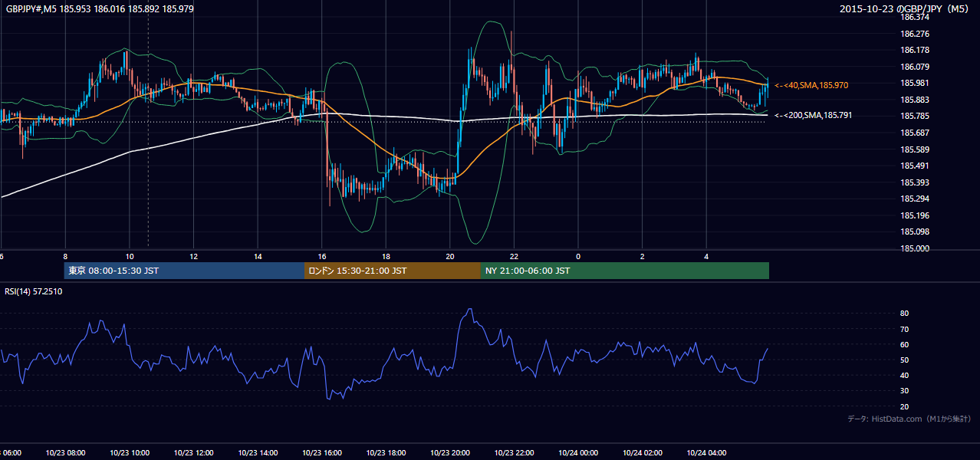Click the 10/24 00:00 time axis label
This screenshot has width=980, height=460.
click(x=578, y=453)
